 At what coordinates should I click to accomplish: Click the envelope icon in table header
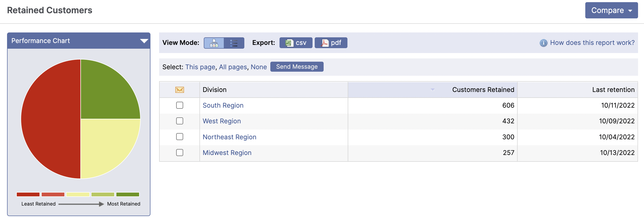point(180,90)
